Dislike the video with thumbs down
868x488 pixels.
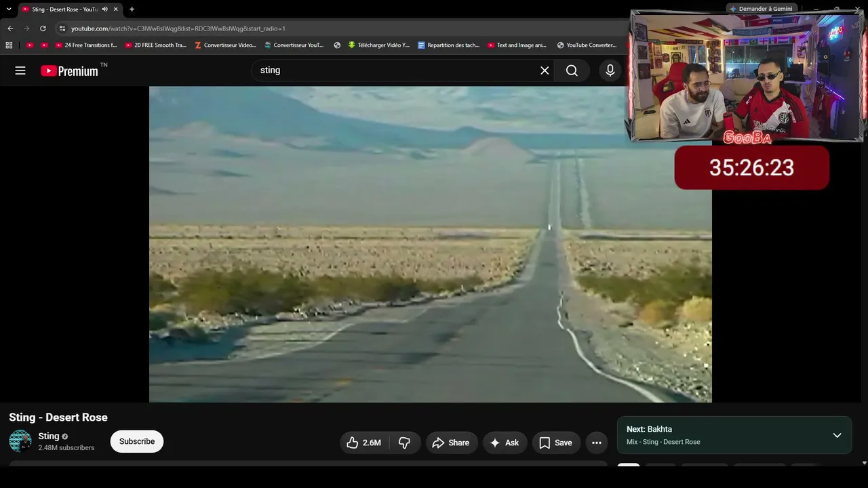click(x=405, y=443)
